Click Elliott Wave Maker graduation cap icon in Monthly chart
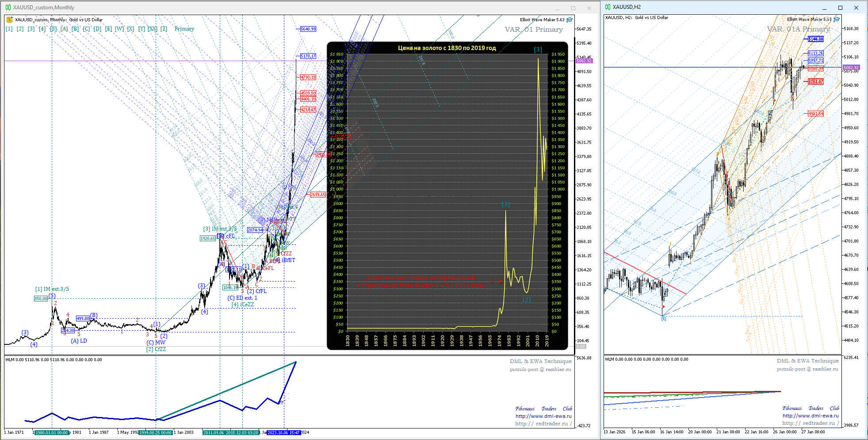This screenshot has height=440, width=868. (x=570, y=19)
